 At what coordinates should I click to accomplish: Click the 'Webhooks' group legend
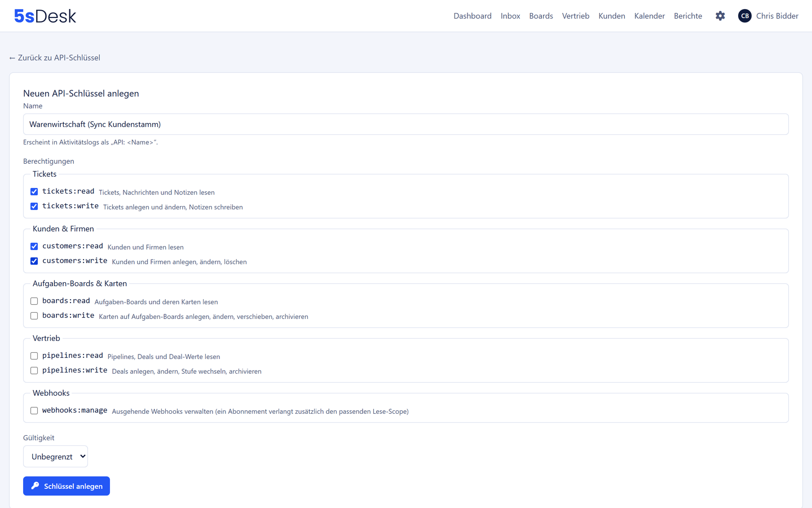click(x=51, y=393)
